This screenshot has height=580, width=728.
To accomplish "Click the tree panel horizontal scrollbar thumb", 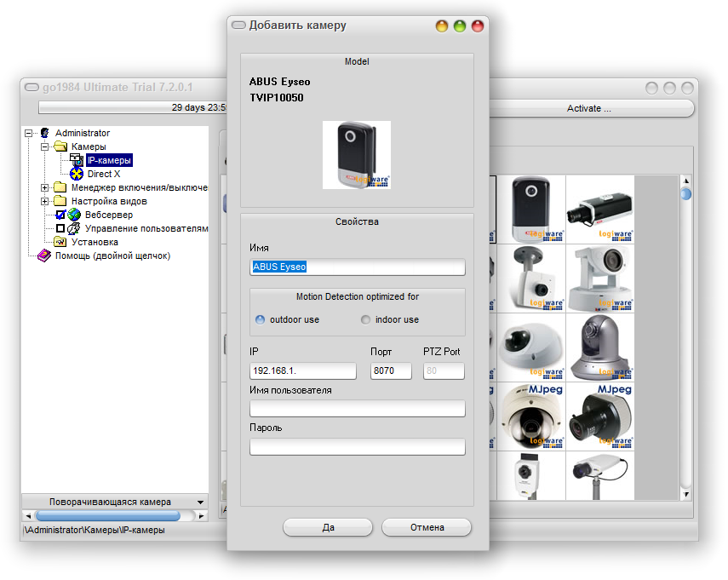I will point(108,516).
